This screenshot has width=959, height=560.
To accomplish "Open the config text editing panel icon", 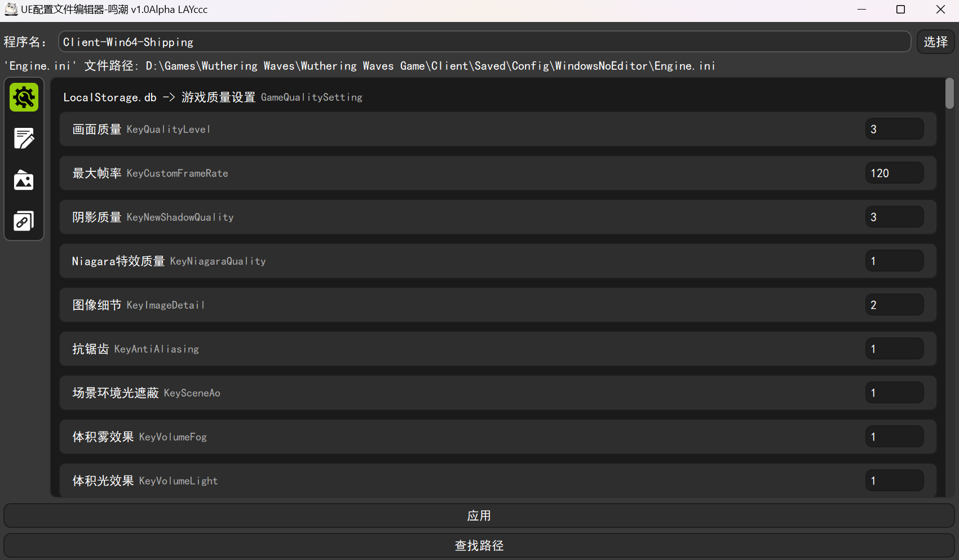I will point(24,139).
